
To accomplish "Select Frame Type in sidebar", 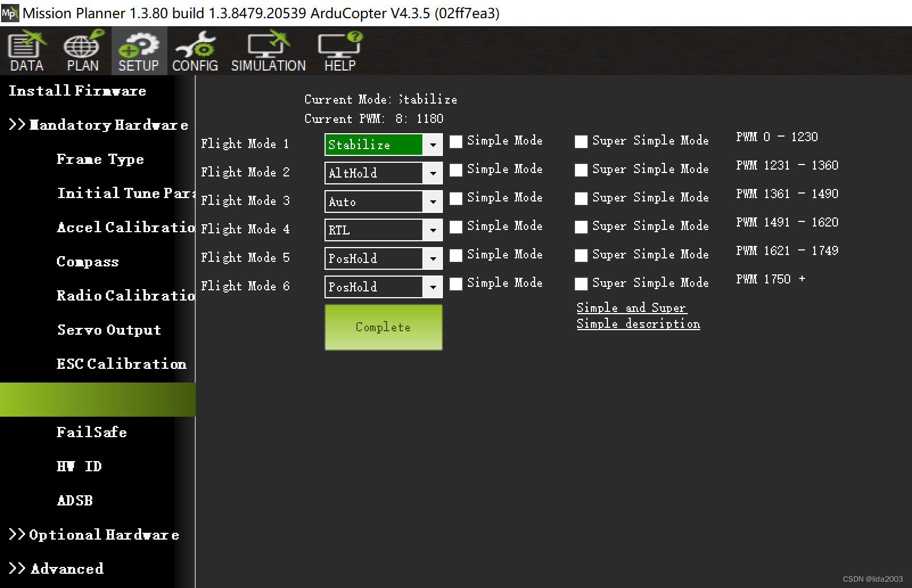I will pos(100,159).
